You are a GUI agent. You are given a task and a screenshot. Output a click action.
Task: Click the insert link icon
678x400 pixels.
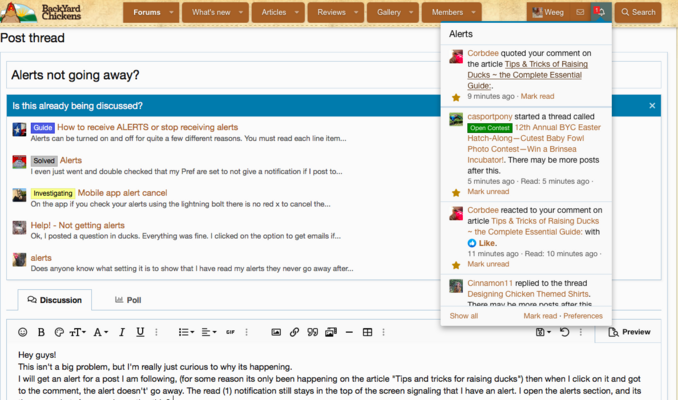(294, 332)
